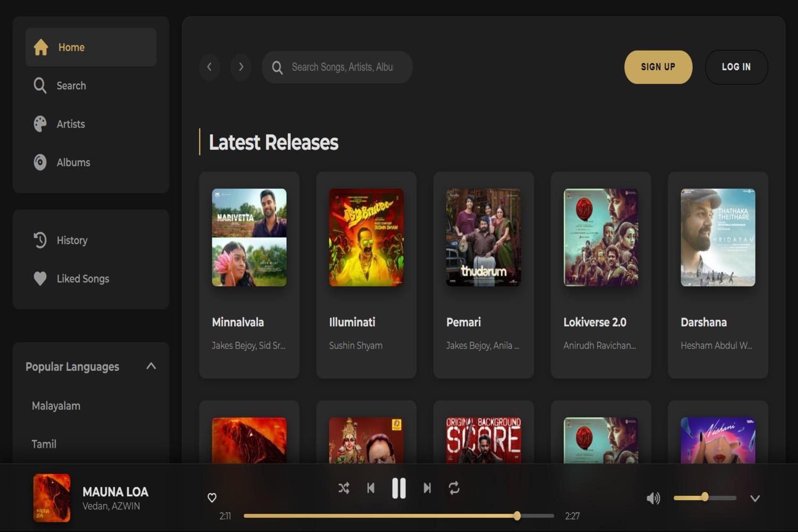Open the Pemari thudarum cover
Image resolution: width=798 pixels, height=532 pixels.
483,237
